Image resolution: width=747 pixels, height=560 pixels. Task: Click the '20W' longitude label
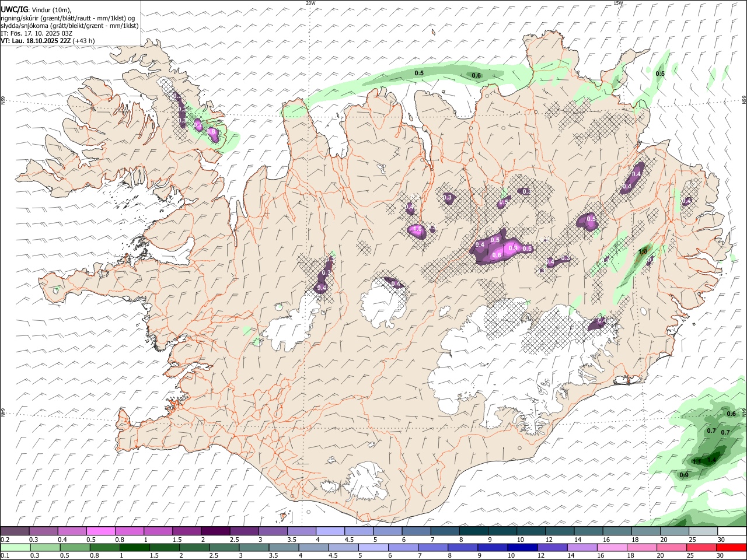[310, 3]
